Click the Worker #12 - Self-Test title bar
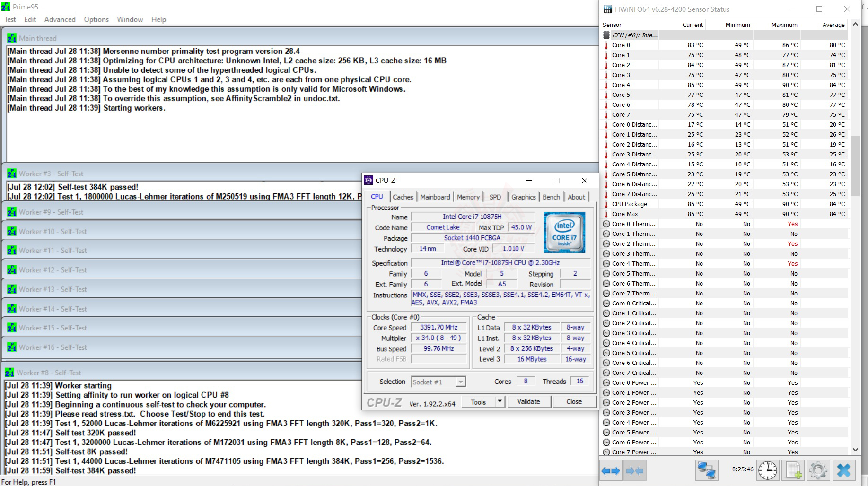The width and height of the screenshot is (868, 486). coord(182,270)
